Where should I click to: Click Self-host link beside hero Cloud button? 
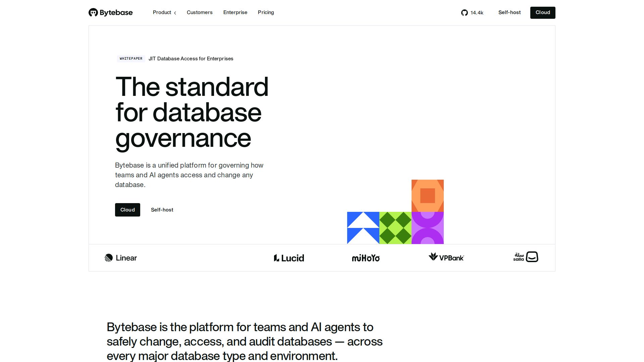162,210
